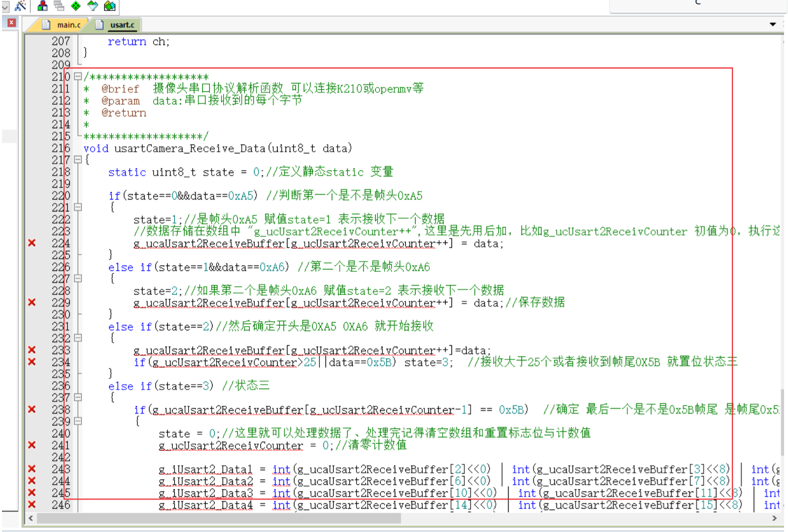Open the target selection dropdown arrow

(x=5, y=7)
